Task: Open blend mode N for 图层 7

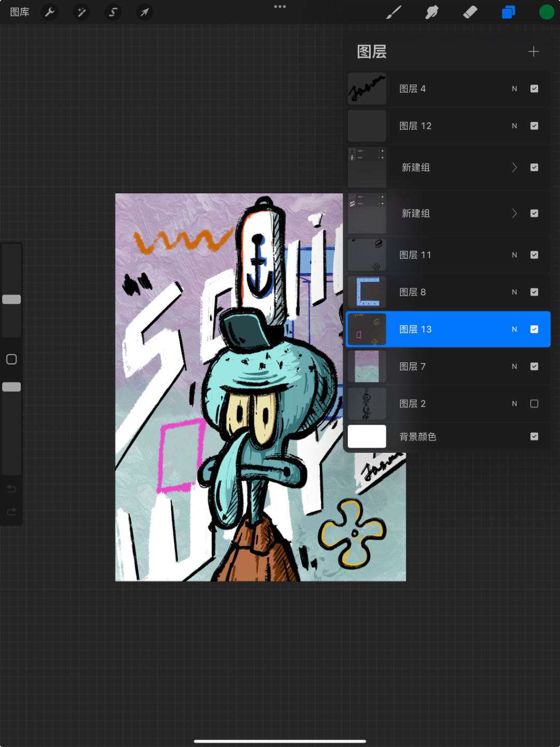Action: 514,367
